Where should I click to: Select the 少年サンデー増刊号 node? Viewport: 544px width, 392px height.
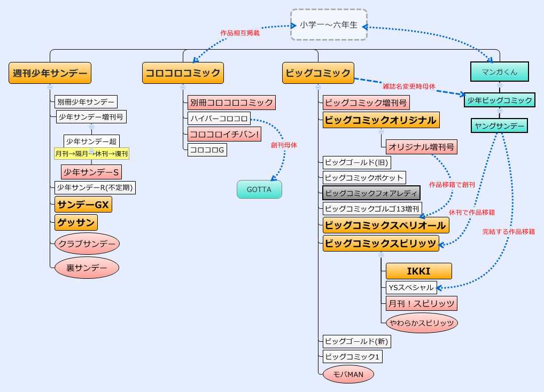[x=91, y=117]
